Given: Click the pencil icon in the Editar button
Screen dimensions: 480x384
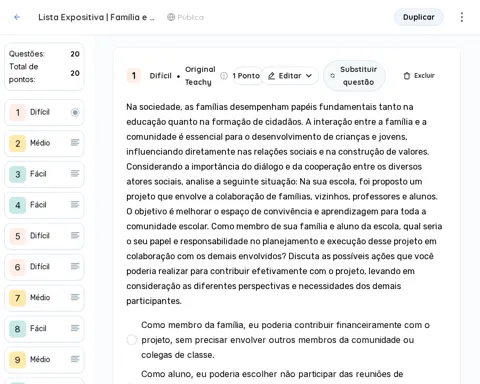Looking at the screenshot, I should coord(272,76).
